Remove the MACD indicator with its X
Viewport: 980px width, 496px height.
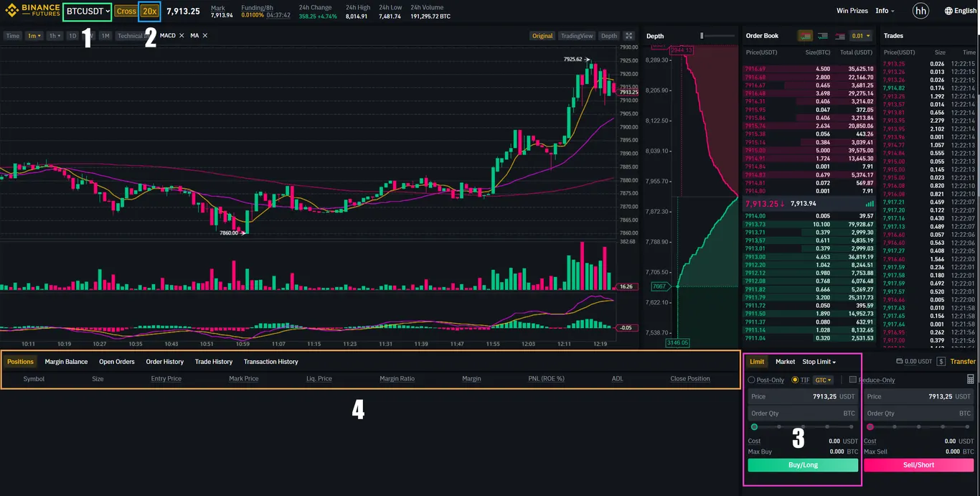point(182,35)
